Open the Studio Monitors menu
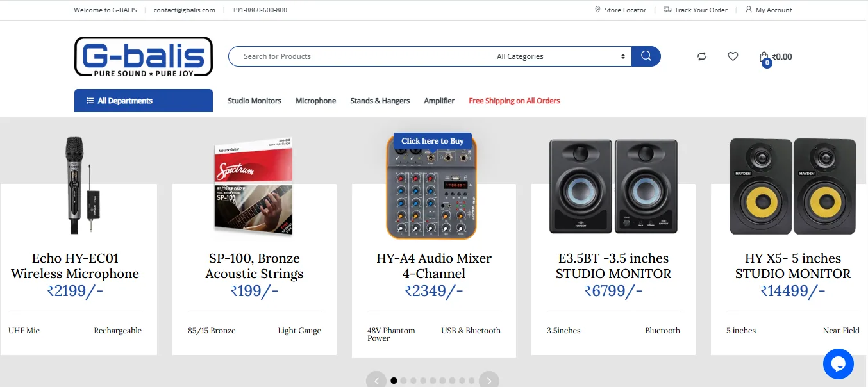This screenshot has width=868, height=387. 255,101
